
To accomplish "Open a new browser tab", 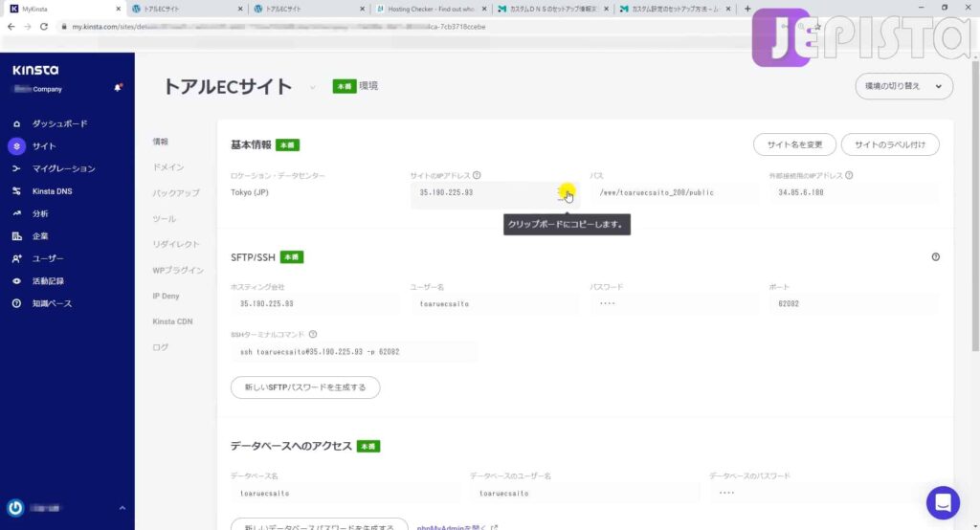I will (x=747, y=9).
